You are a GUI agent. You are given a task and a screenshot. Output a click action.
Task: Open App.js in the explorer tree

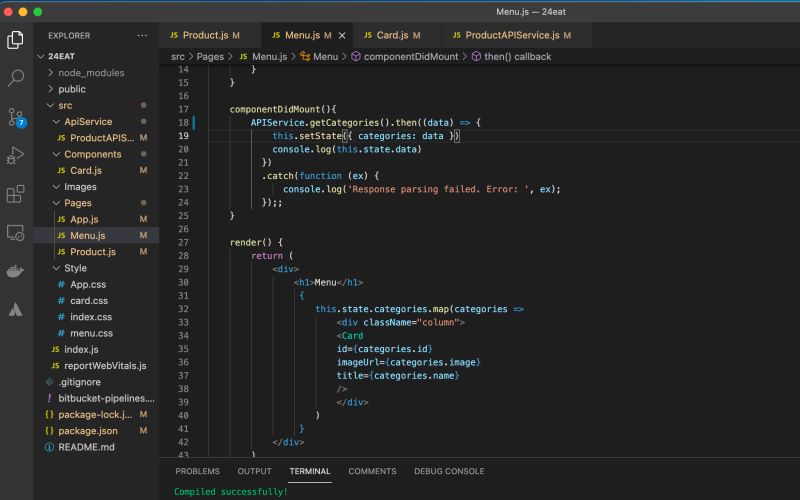point(96,219)
